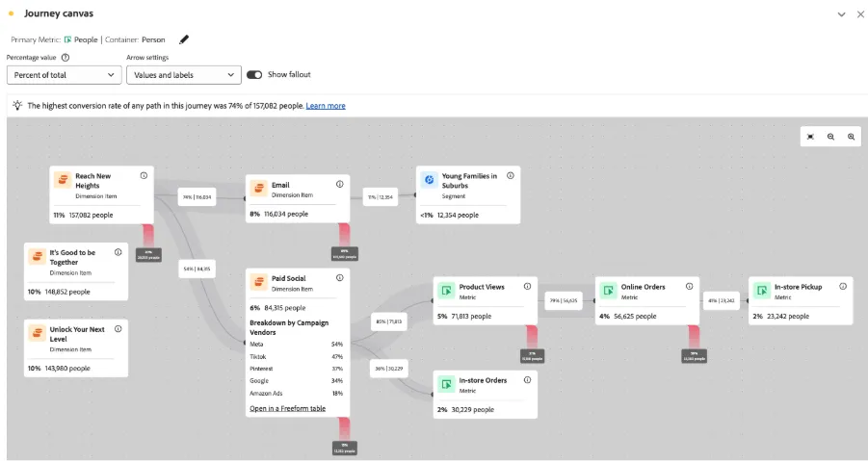Viewport: 868px width, 462px height.
Task: Select the 85% arrow label to Product Views
Action: (389, 321)
